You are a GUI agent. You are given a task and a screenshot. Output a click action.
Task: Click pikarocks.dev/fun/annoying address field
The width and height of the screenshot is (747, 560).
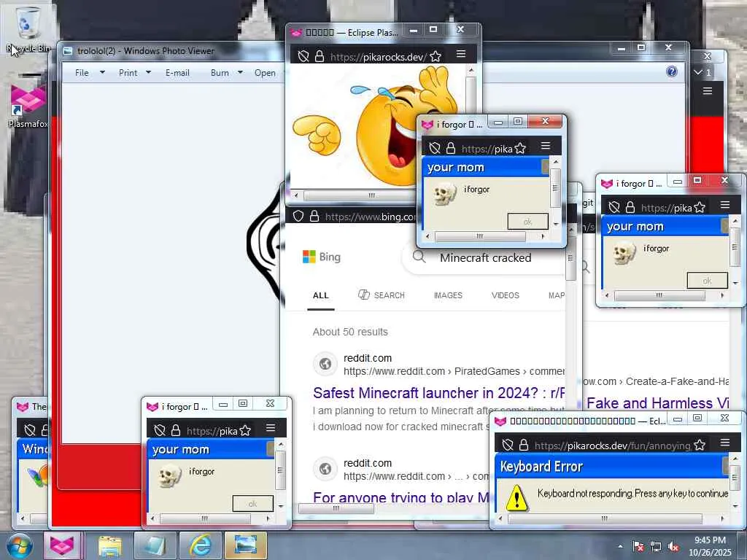[x=612, y=446]
